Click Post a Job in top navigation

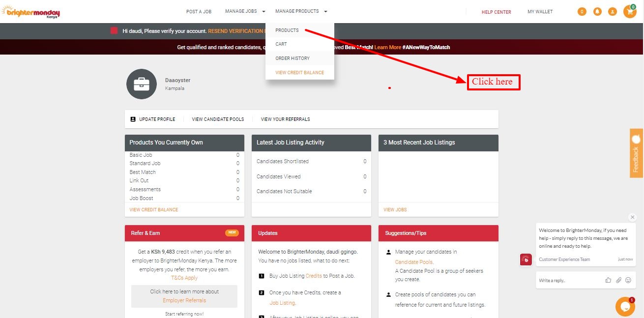[x=199, y=11]
